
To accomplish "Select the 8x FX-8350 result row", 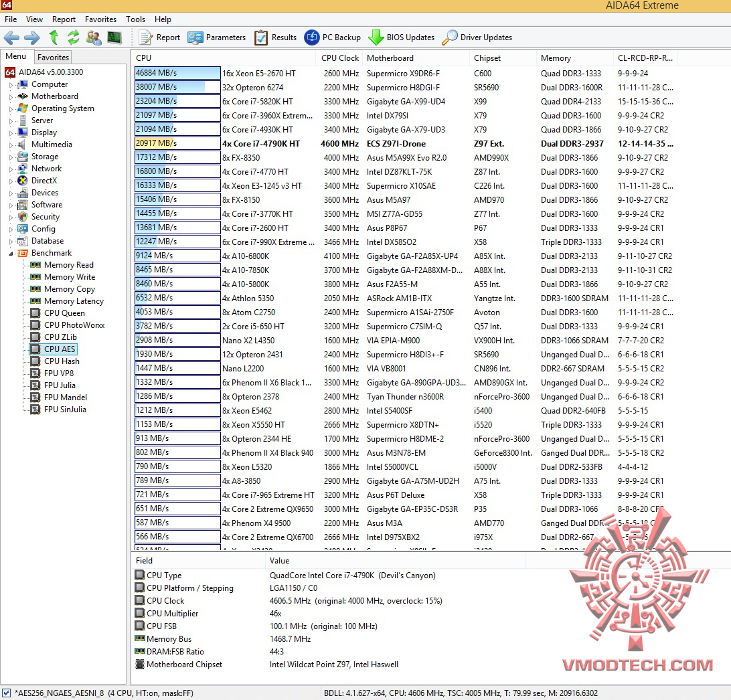I will coord(404,157).
